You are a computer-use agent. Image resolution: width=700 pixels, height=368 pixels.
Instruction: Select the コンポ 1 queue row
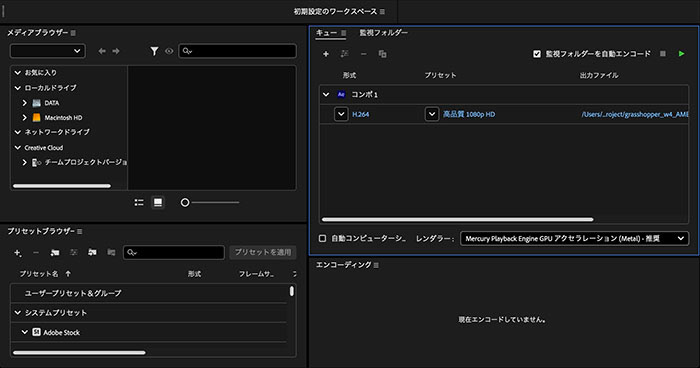[504, 94]
